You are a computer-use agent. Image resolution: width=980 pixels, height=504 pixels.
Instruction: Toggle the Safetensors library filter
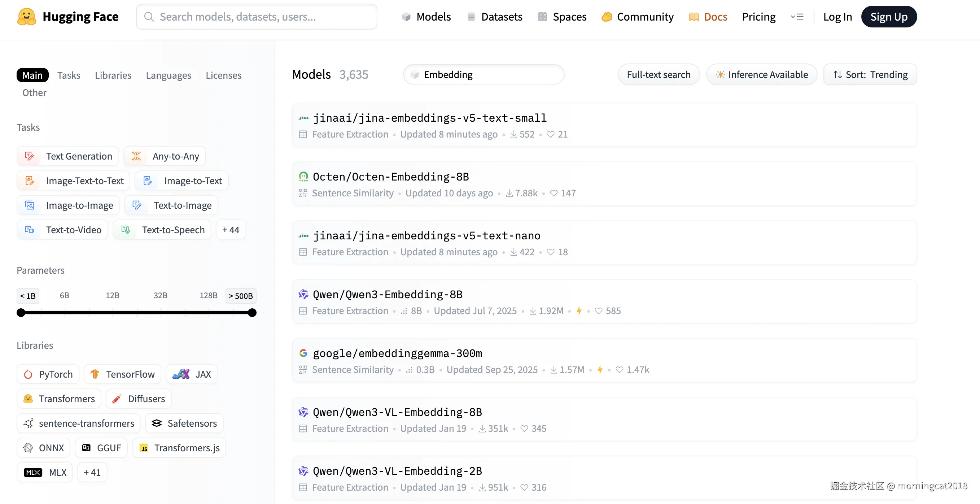184,423
